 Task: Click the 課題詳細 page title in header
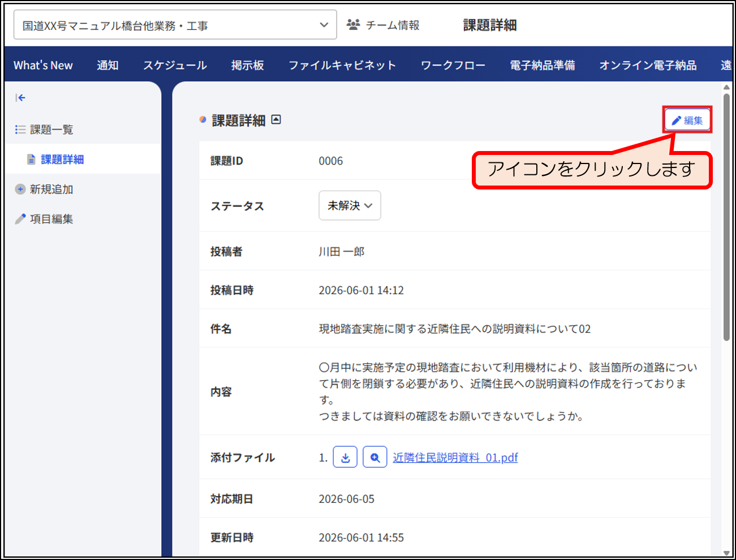click(x=490, y=25)
